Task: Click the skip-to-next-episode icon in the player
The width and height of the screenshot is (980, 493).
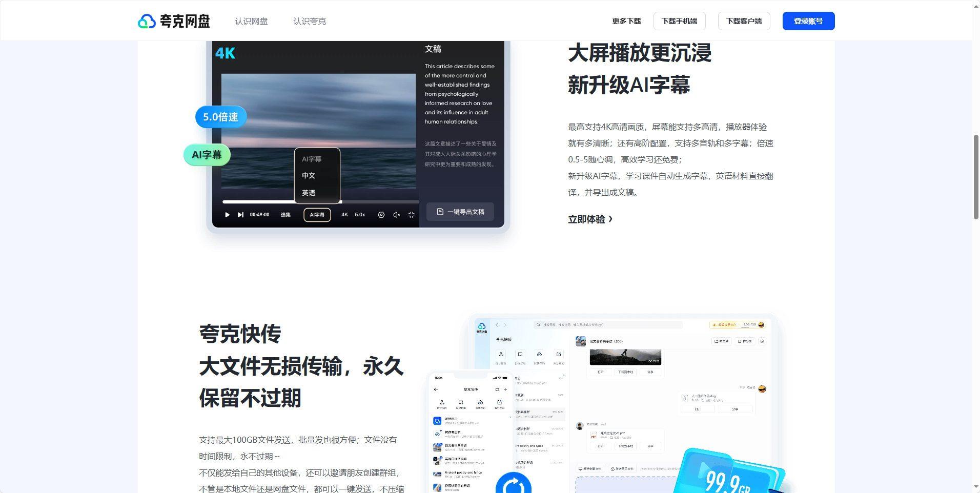Action: click(240, 215)
